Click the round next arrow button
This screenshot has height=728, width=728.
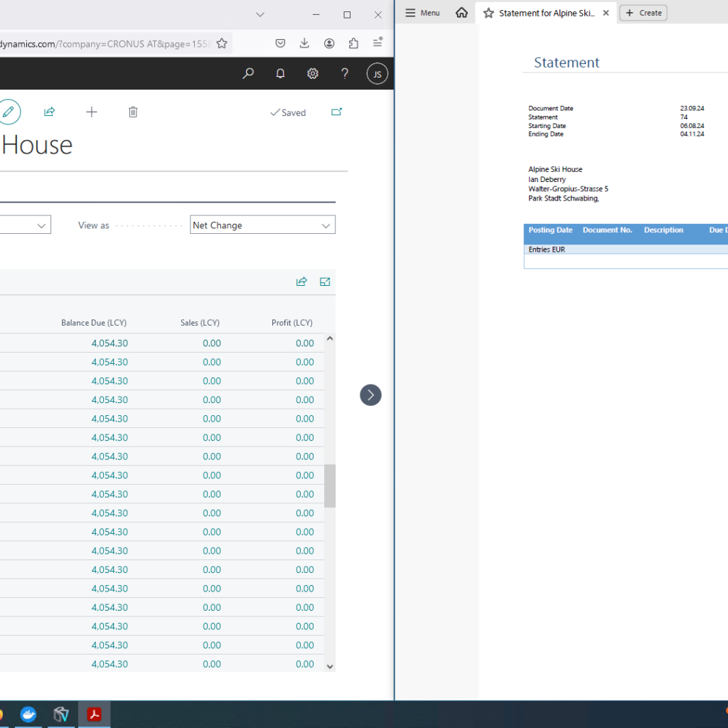pos(370,395)
